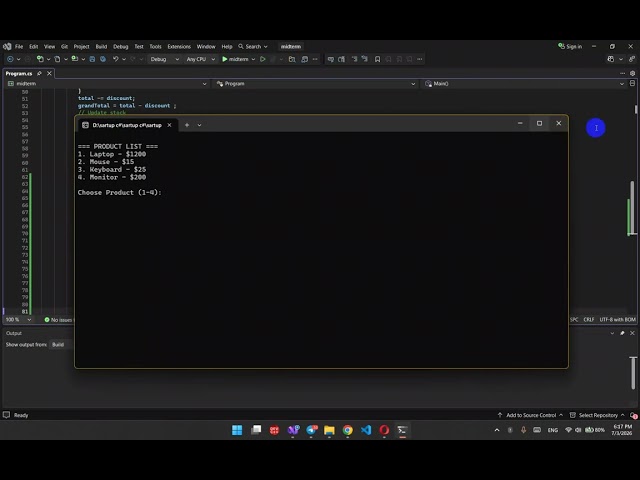Open the Extensions menu
Viewport: 640px width, 480px height.
click(x=179, y=47)
